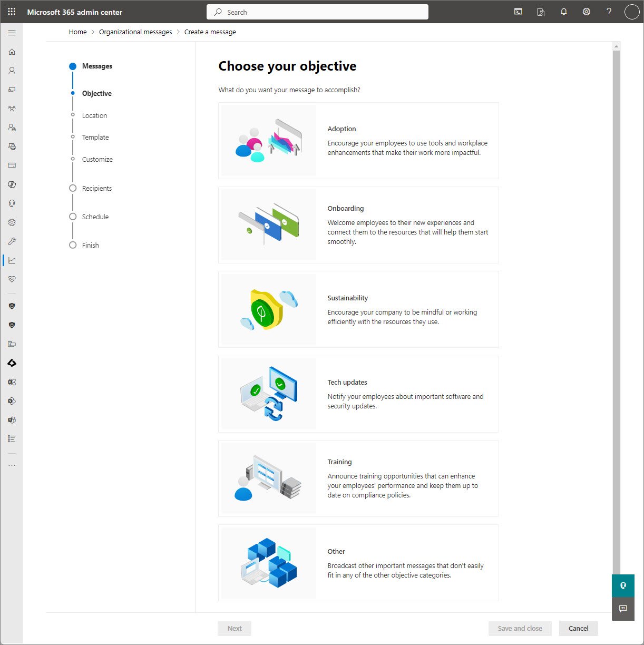
Task: Go to the Recipients step
Action: (x=97, y=188)
